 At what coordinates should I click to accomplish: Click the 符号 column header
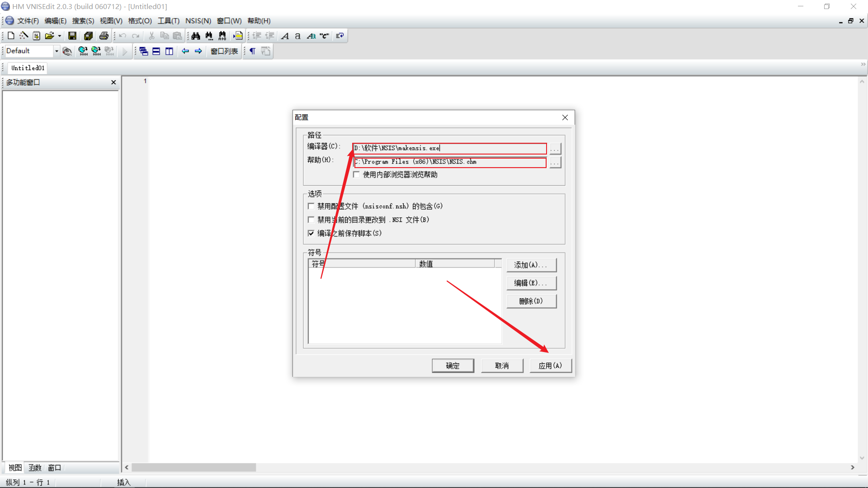(362, 263)
